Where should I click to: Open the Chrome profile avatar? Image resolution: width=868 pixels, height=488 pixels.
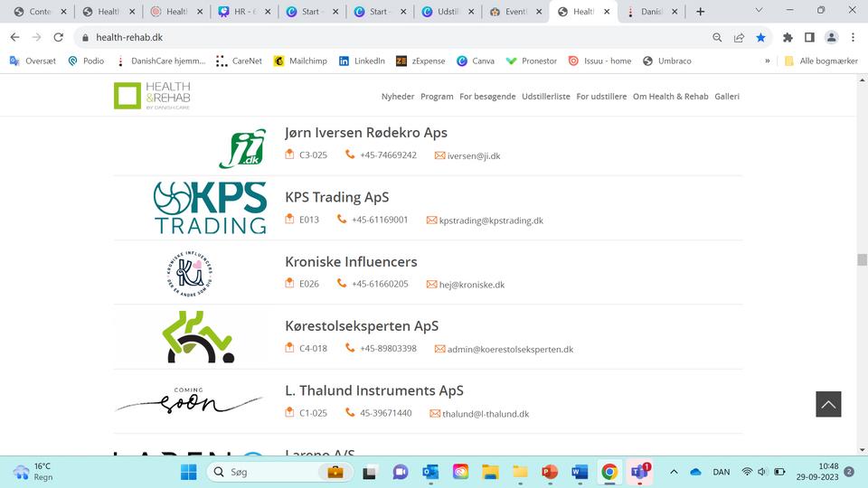(832, 37)
